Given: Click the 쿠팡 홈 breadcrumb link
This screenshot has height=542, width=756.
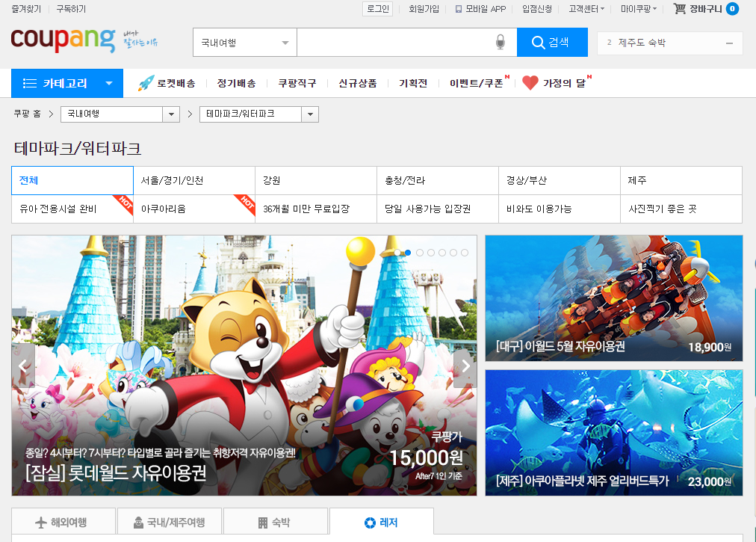Looking at the screenshot, I should [27, 114].
